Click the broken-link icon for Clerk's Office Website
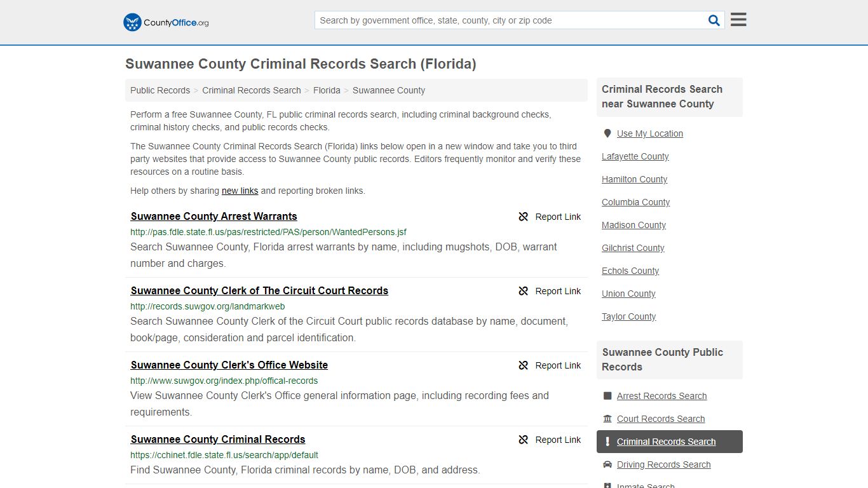Screen dimensions: 868x488 coord(524,365)
